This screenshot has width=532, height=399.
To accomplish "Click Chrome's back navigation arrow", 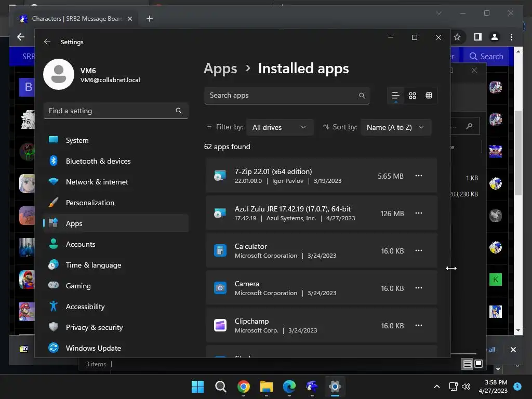I will pyautogui.click(x=21, y=37).
